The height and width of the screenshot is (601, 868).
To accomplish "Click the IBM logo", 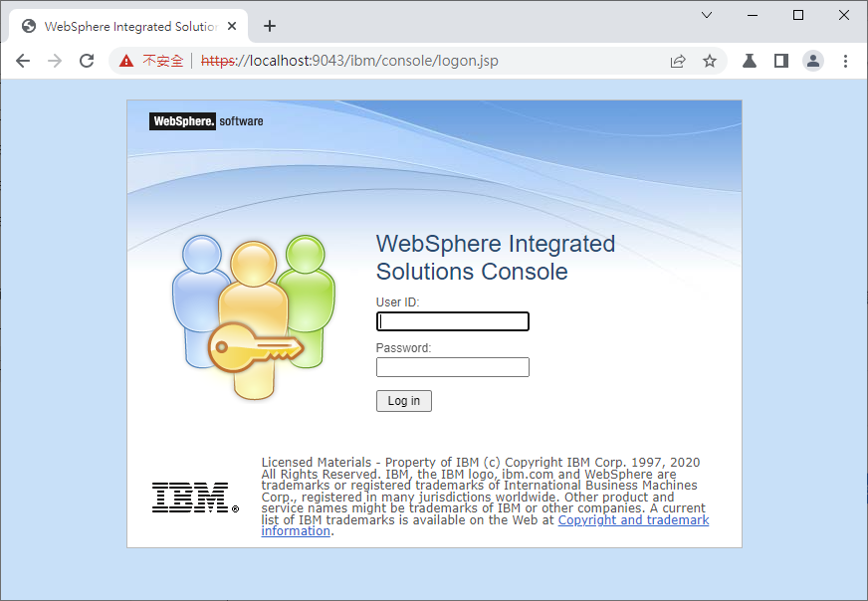I will 195,498.
